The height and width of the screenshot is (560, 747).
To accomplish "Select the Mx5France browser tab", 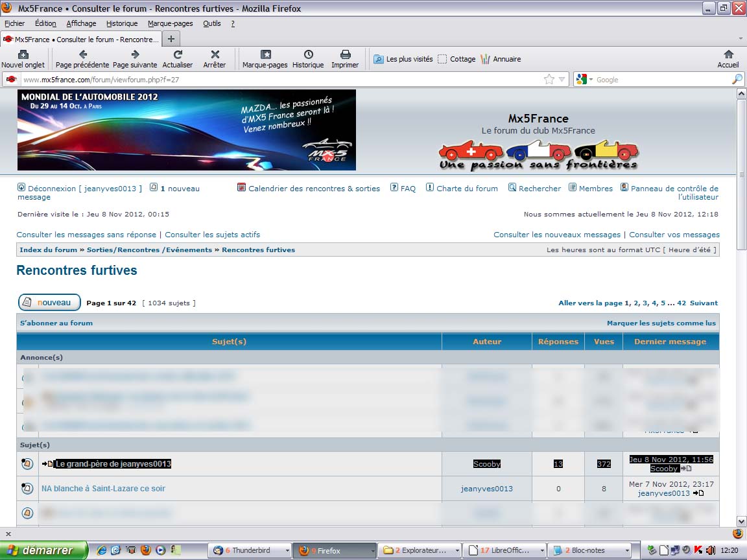I will [x=81, y=39].
